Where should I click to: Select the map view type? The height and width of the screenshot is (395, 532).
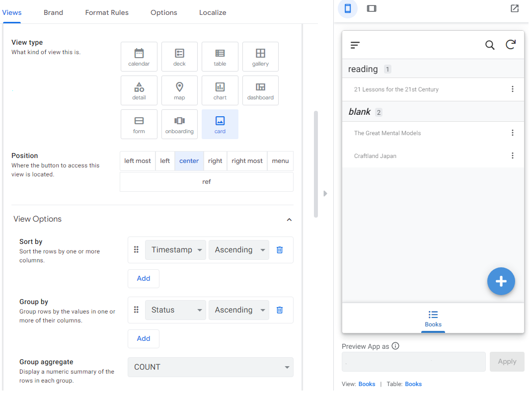pos(179,90)
